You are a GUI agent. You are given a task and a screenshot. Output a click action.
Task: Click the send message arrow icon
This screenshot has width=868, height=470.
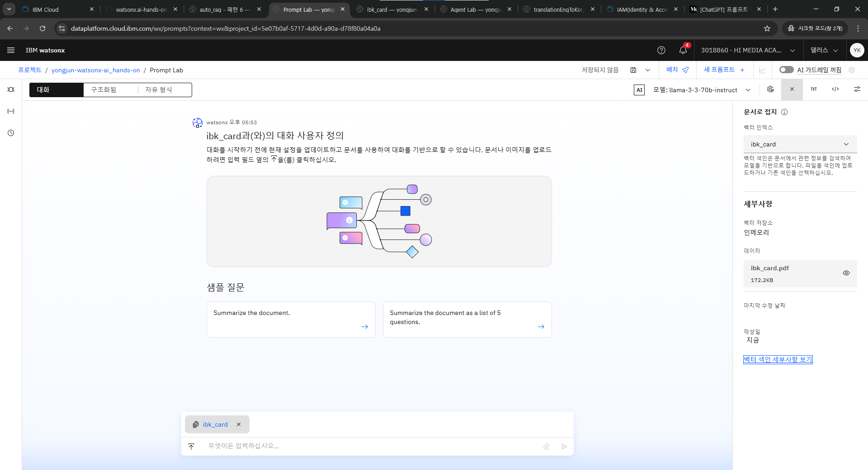[x=565, y=446]
